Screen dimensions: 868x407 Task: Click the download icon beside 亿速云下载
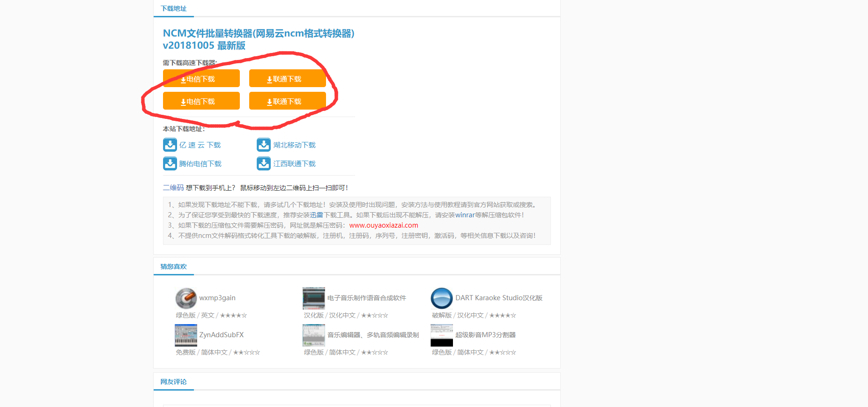click(x=170, y=145)
